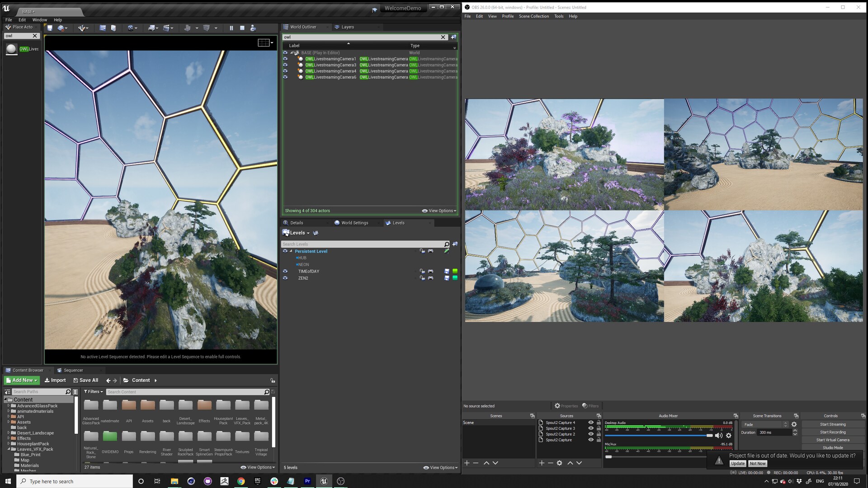Click Start Virtual Camera in OBS
This screenshot has width=868, height=488.
tap(833, 440)
